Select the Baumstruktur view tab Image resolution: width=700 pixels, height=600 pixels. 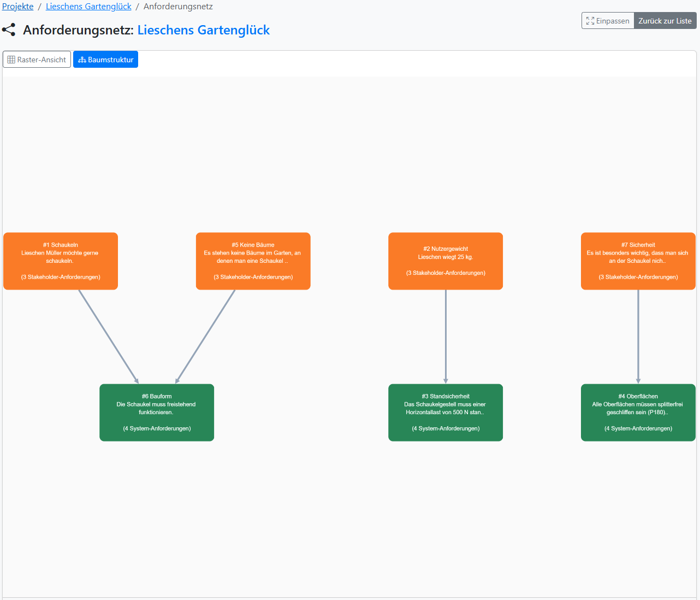click(x=106, y=60)
